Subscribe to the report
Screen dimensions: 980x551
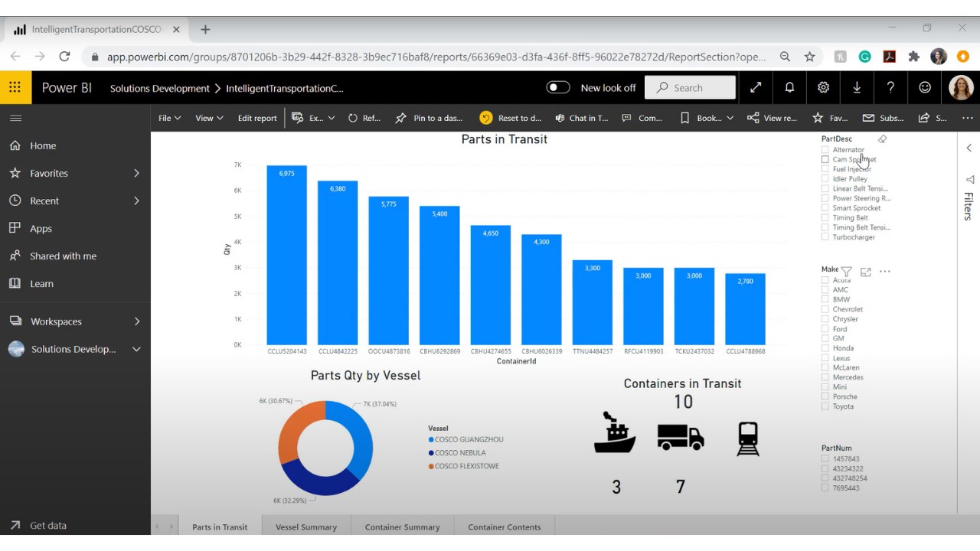coord(883,118)
